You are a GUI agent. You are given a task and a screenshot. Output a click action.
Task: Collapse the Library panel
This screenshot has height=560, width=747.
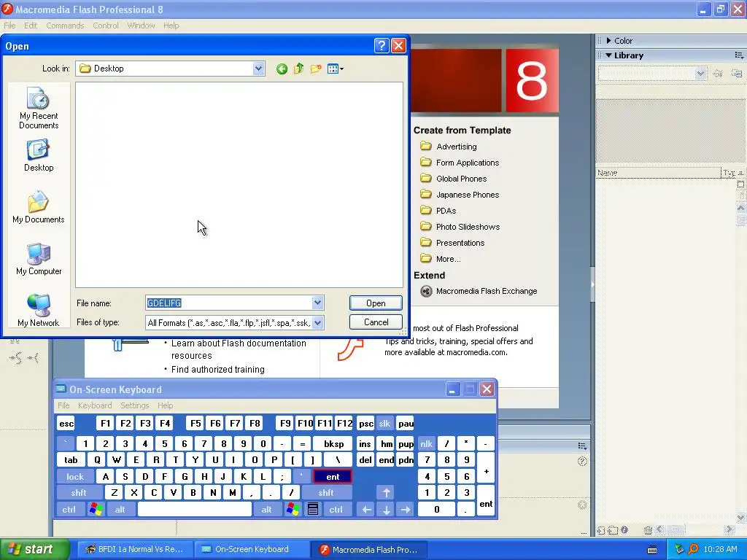point(608,55)
